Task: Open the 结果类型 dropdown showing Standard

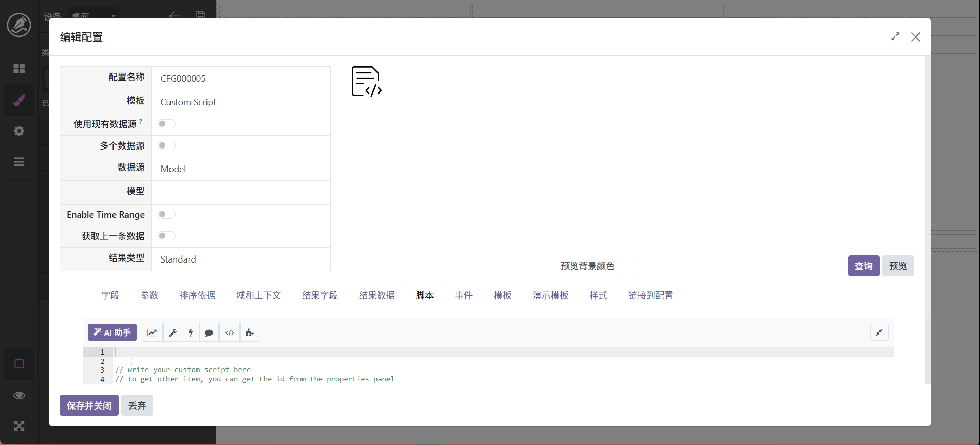Action: tap(240, 259)
